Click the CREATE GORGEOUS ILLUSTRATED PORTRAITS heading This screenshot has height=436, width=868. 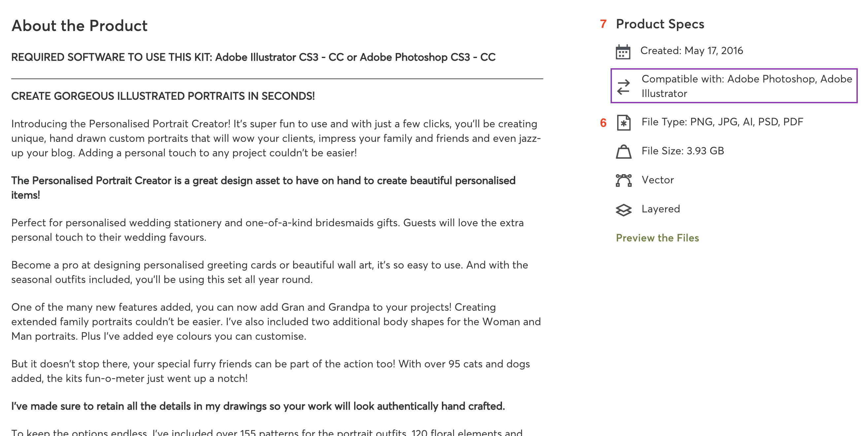[163, 96]
